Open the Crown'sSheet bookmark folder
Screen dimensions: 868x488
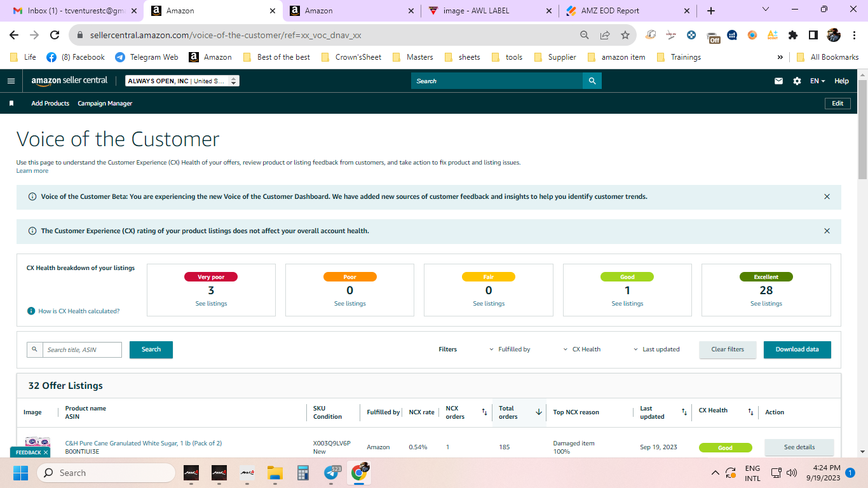351,57
